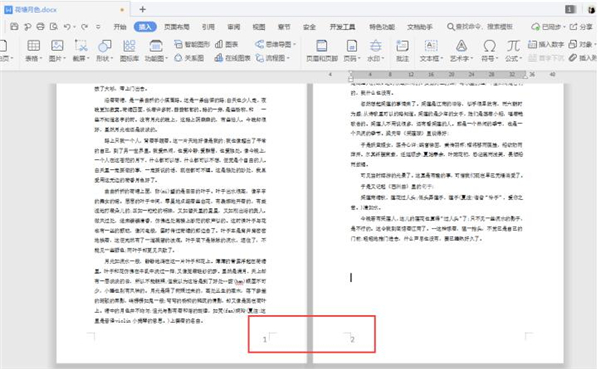Open the 截屏 (Screenshot) tool

pos(81,51)
